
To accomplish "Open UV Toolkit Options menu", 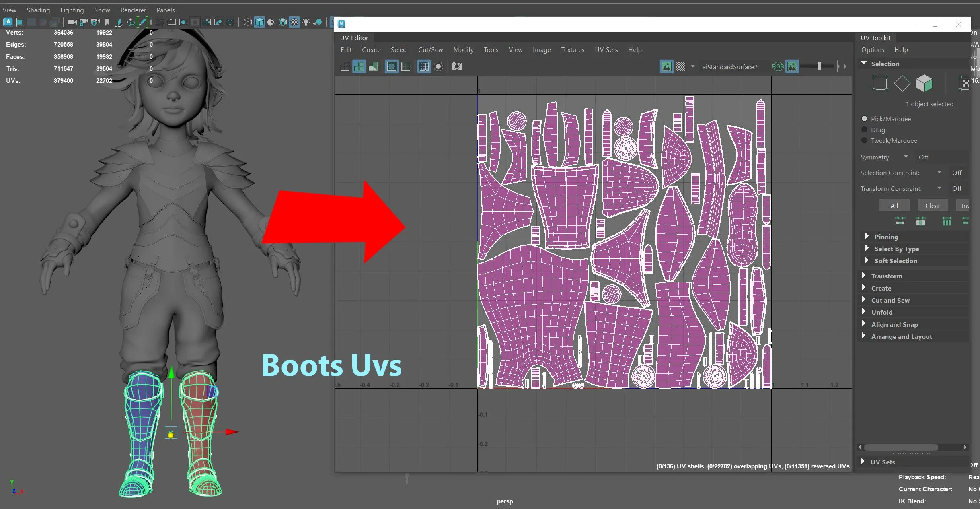I will point(873,50).
